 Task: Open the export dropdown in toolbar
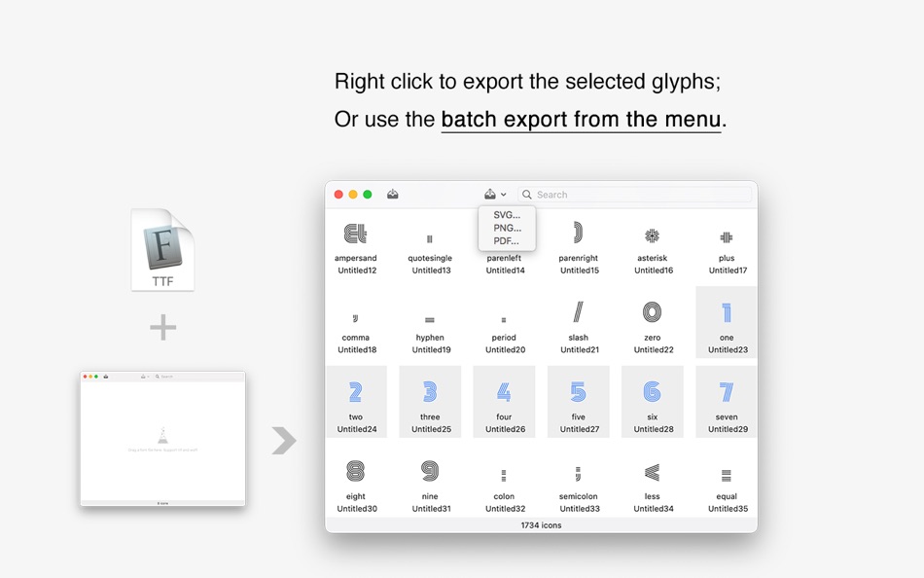[x=495, y=194]
